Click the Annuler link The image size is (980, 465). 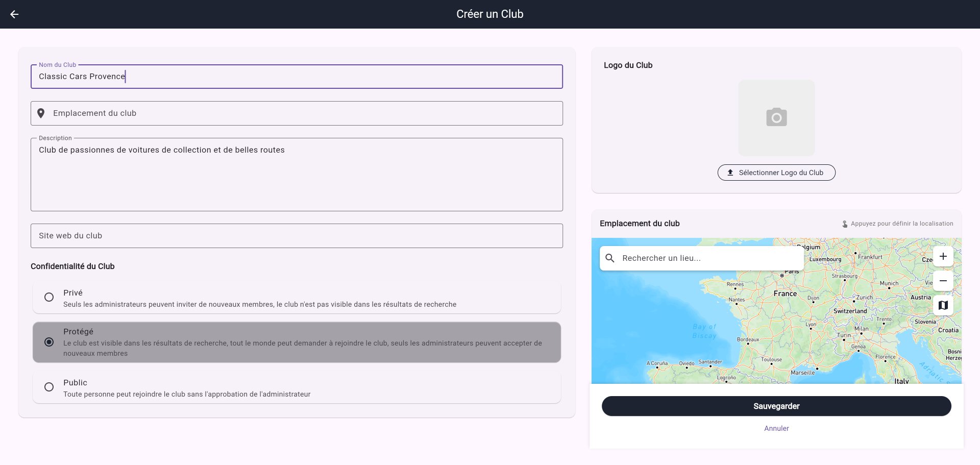coord(776,428)
